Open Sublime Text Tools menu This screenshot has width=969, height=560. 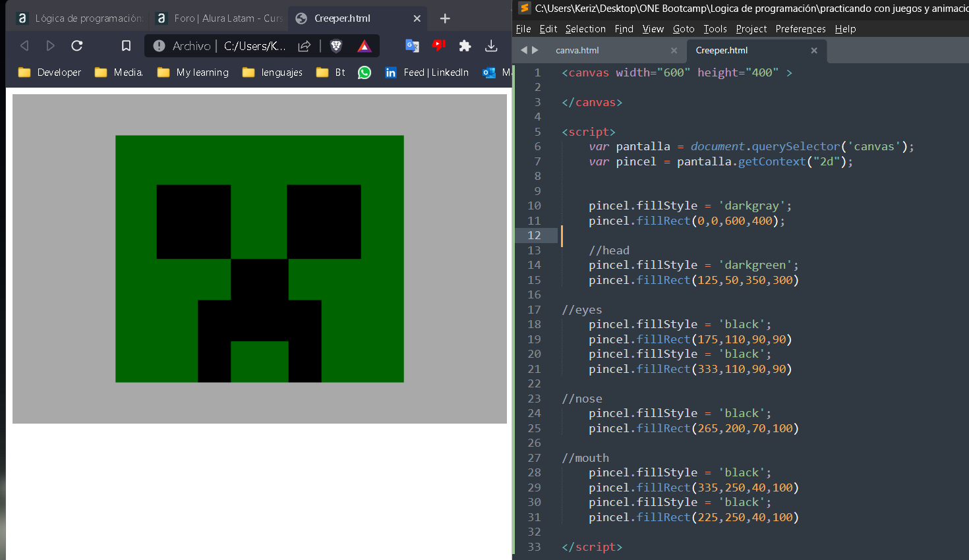(x=715, y=29)
